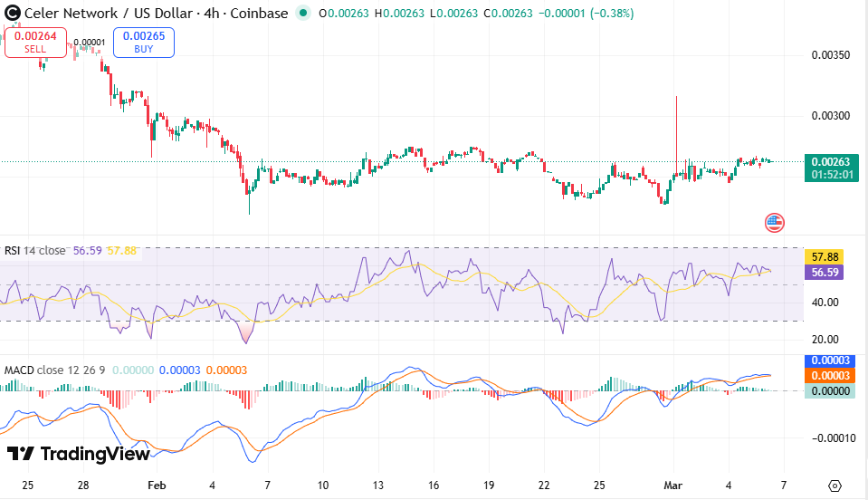This screenshot has height=500, width=868.
Task: Select the MACD close 12 26 9 legend
Action: point(55,370)
